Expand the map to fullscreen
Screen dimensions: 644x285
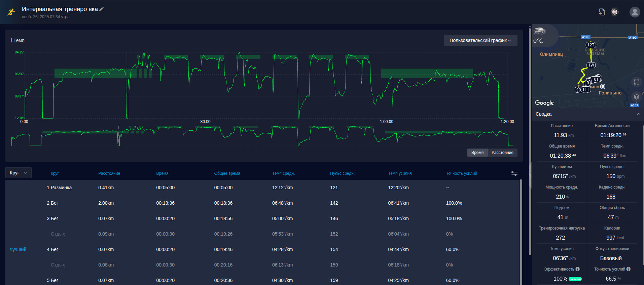coord(636,82)
